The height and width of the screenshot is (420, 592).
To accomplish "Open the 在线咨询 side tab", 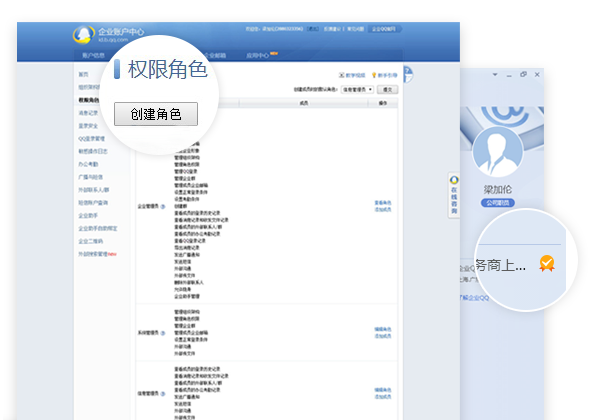I will point(454,195).
